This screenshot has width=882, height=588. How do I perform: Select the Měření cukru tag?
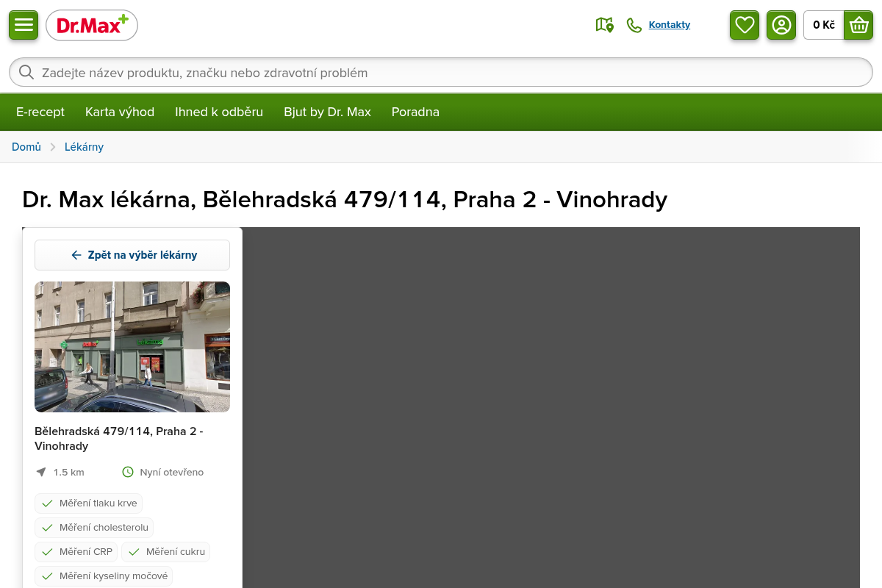click(x=166, y=552)
